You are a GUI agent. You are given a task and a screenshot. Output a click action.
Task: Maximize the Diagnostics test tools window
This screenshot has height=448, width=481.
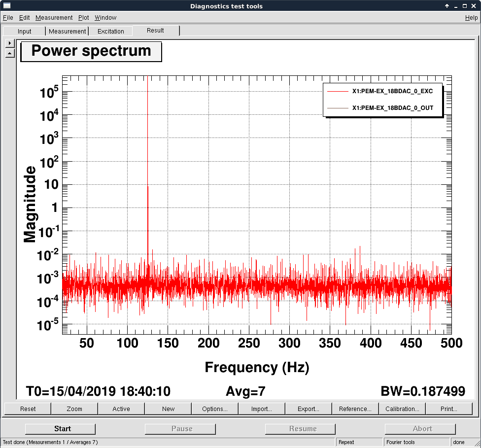point(465,6)
